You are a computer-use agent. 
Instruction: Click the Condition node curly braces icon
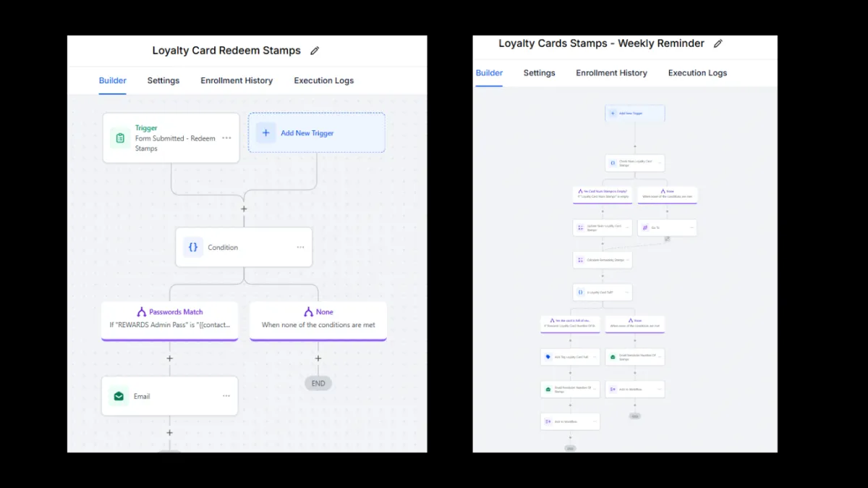pos(192,247)
